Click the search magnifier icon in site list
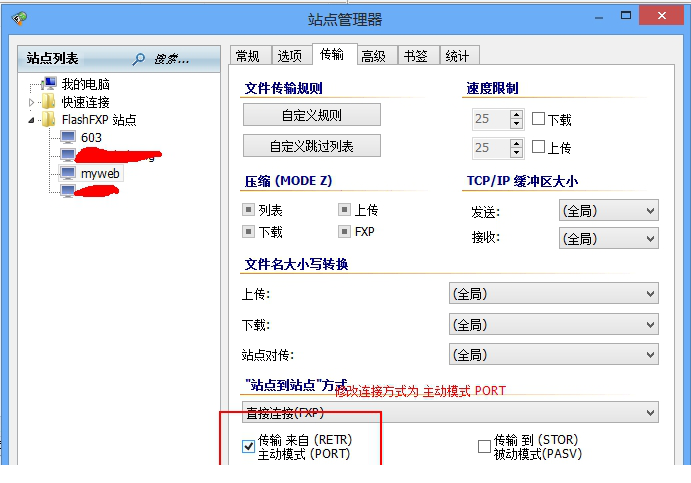This screenshot has height=483, width=691. [x=138, y=59]
